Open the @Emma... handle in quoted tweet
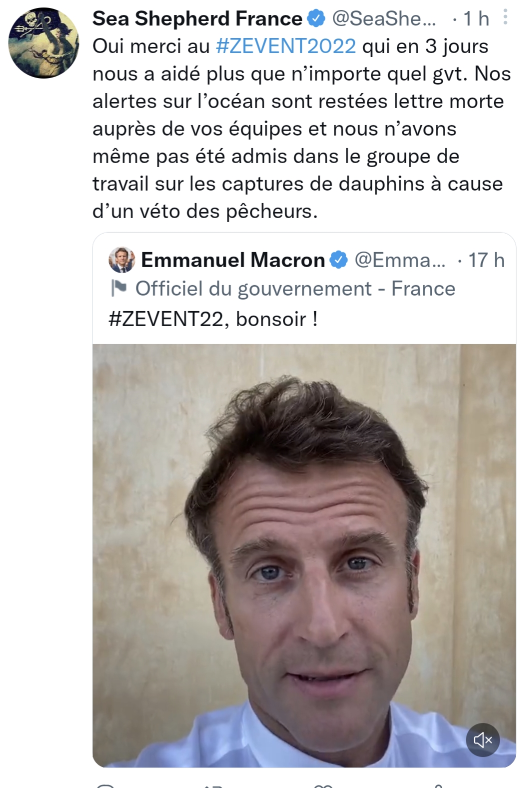 pyautogui.click(x=399, y=260)
